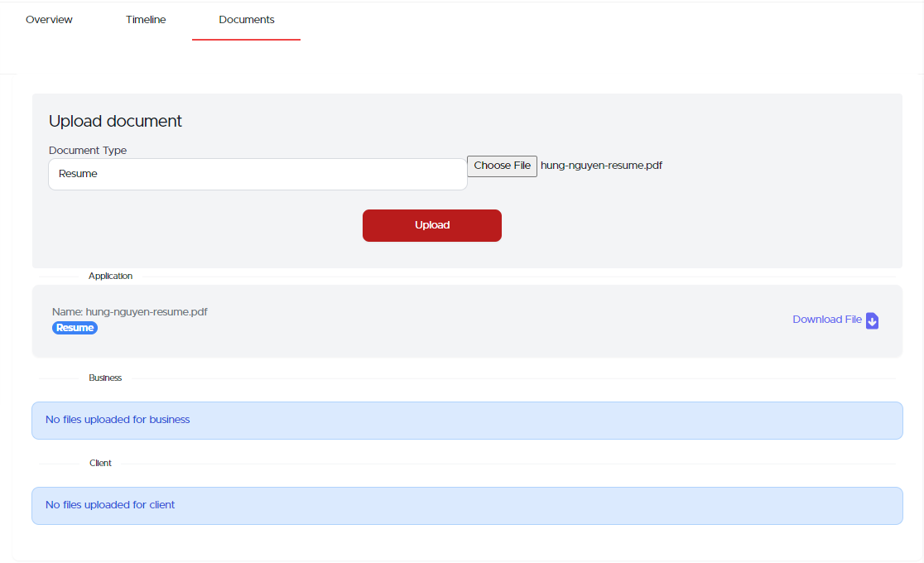This screenshot has height=563, width=924.
Task: Open the Document Type Resume dropdown
Action: tap(257, 174)
